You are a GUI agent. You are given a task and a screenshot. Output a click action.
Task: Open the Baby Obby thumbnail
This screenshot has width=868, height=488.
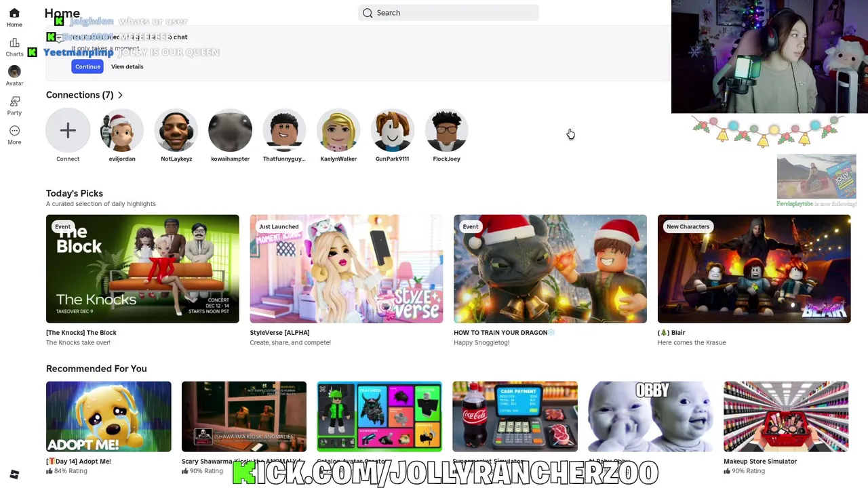650,416
